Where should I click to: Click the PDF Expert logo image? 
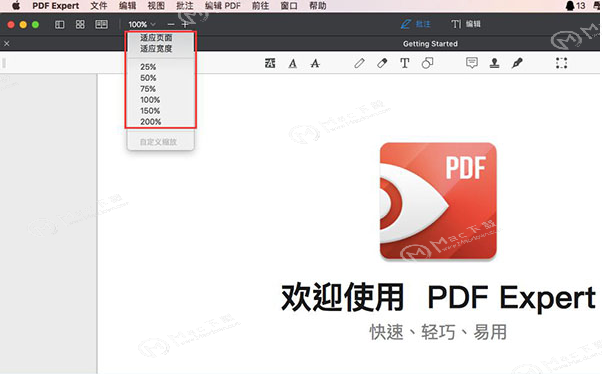[438, 201]
